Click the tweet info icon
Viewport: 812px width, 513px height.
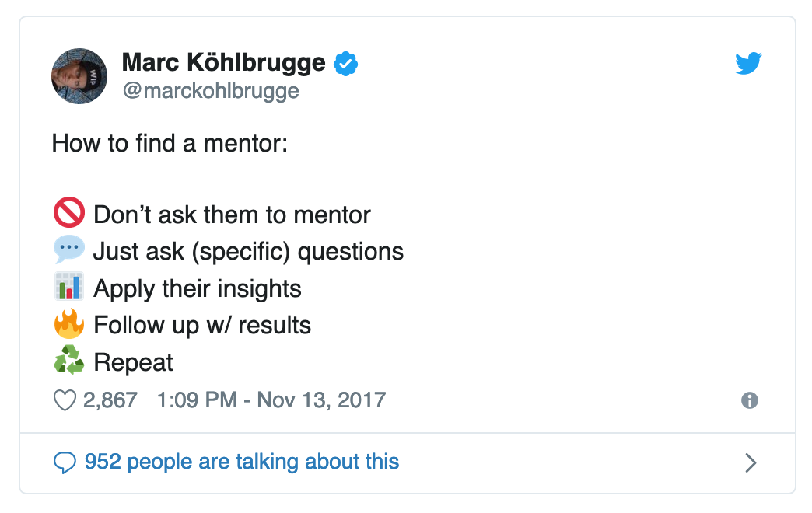pos(750,400)
